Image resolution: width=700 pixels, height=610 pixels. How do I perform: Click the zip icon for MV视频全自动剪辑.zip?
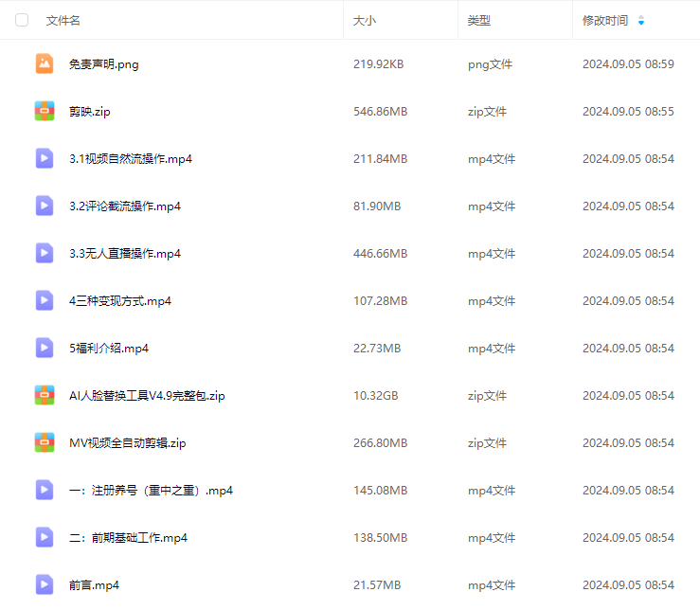(45, 442)
